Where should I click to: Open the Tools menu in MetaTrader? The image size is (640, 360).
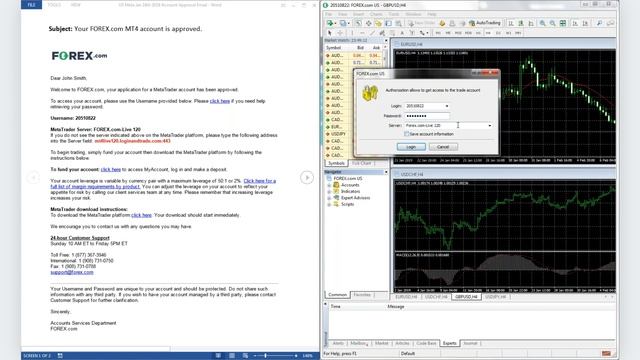coord(393,14)
